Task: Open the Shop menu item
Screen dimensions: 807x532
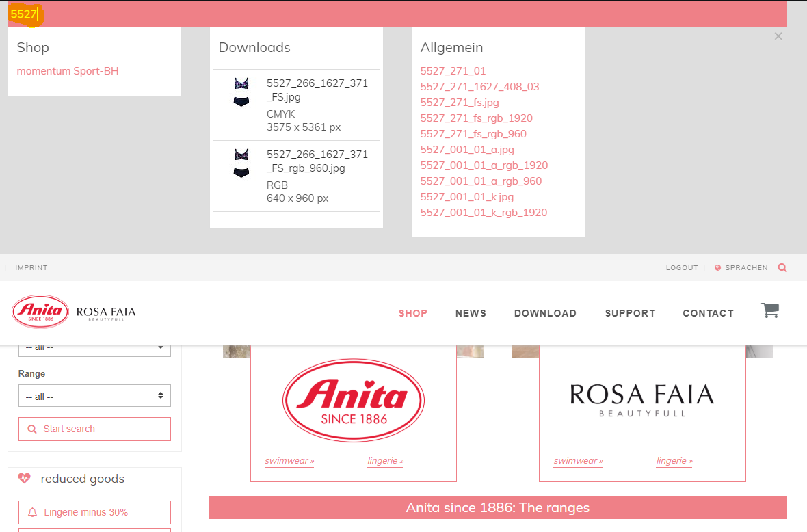Action: [x=413, y=313]
